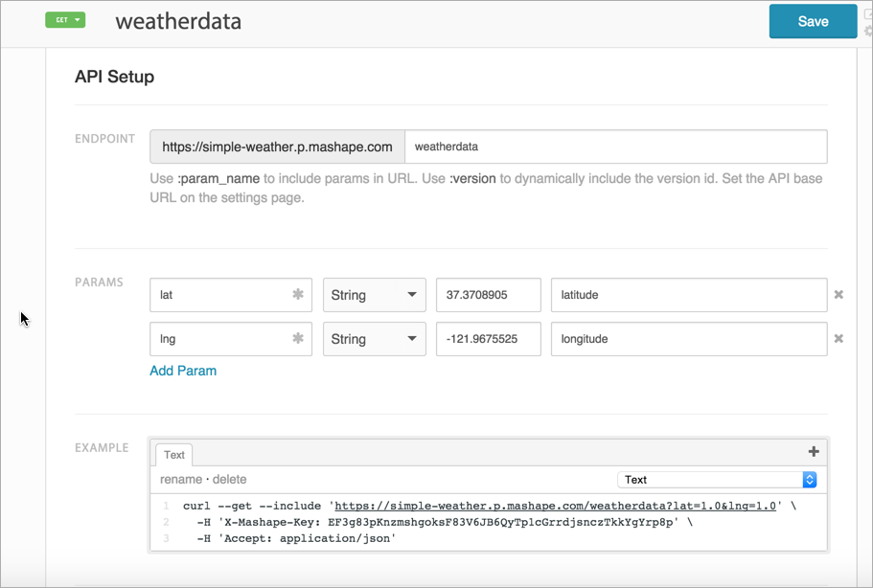Click the lat value field showing 37.3708905
Screen dimensions: 873x588
489,295
